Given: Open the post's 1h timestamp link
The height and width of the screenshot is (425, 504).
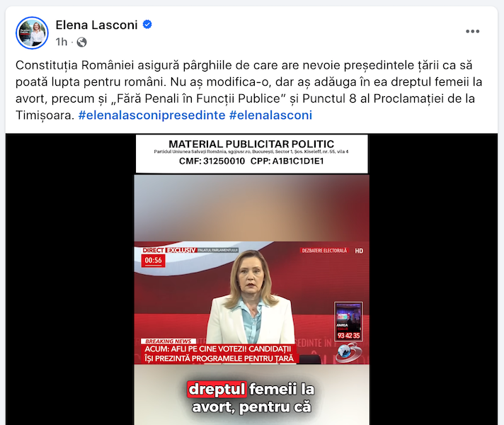Looking at the screenshot, I should [62, 42].
